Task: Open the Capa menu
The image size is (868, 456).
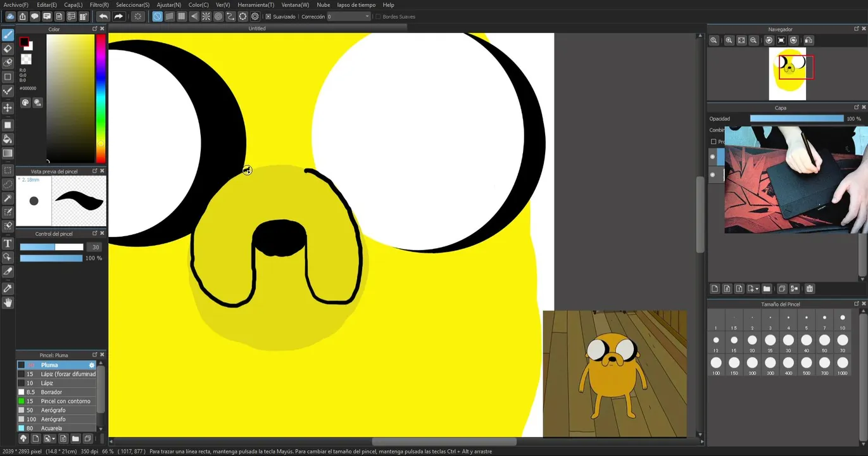Action: [73, 4]
